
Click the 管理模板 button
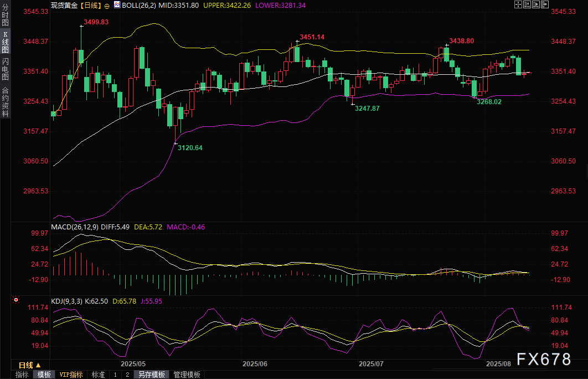(x=187, y=375)
